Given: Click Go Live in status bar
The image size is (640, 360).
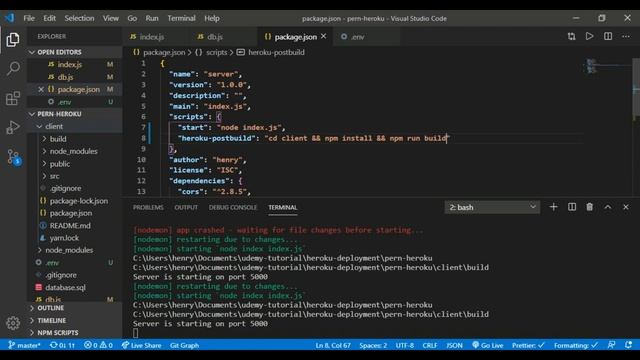Looking at the screenshot, I should pyautogui.click(x=487, y=345).
